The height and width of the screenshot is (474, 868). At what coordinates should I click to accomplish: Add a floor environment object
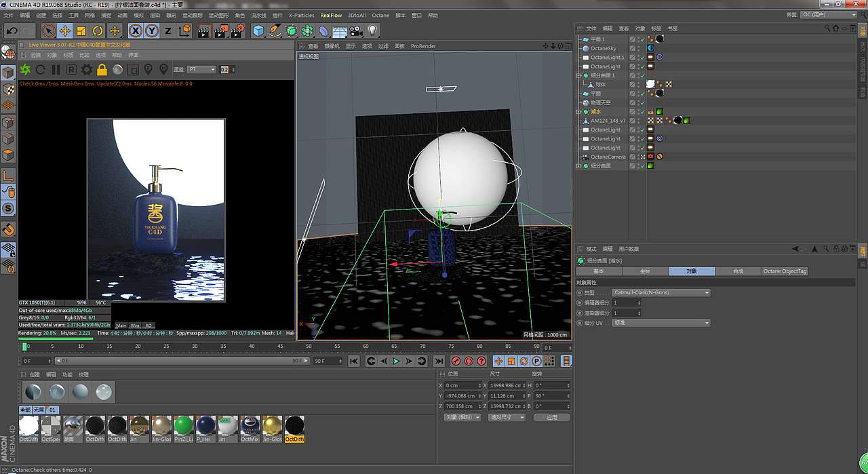tap(340, 31)
